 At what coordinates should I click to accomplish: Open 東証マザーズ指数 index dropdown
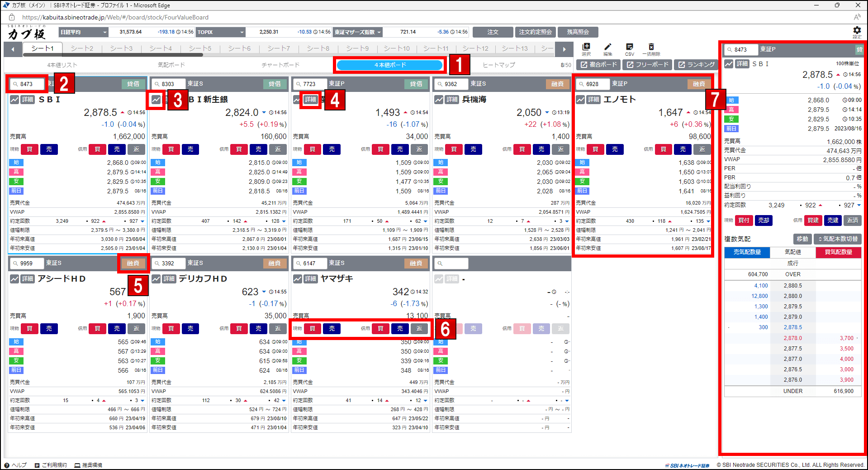[358, 32]
